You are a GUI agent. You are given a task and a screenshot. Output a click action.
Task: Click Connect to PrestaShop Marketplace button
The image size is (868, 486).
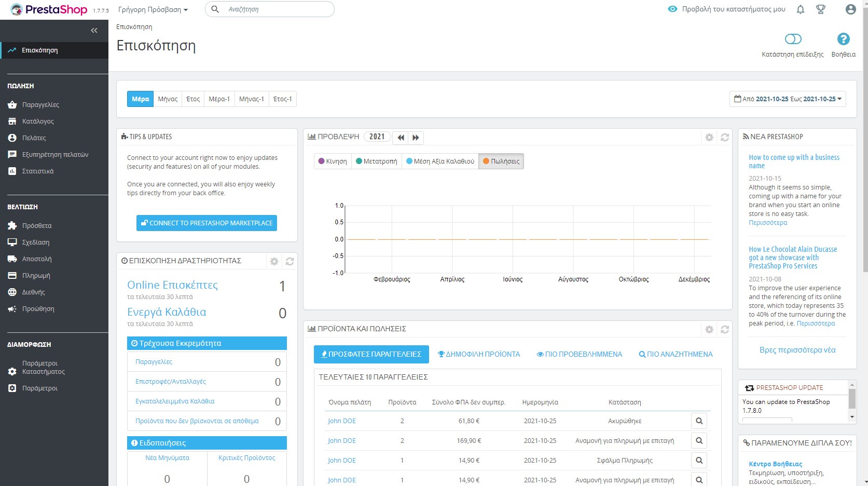pyautogui.click(x=206, y=223)
